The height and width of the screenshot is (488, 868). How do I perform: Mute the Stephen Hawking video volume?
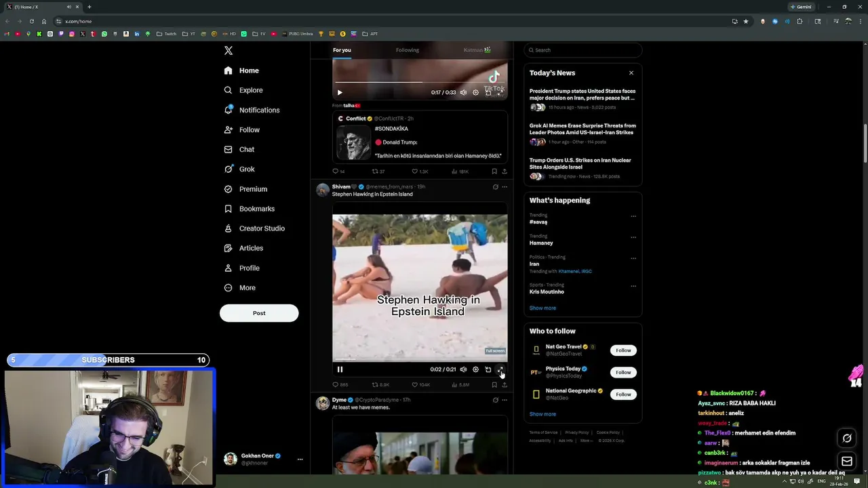click(463, 369)
